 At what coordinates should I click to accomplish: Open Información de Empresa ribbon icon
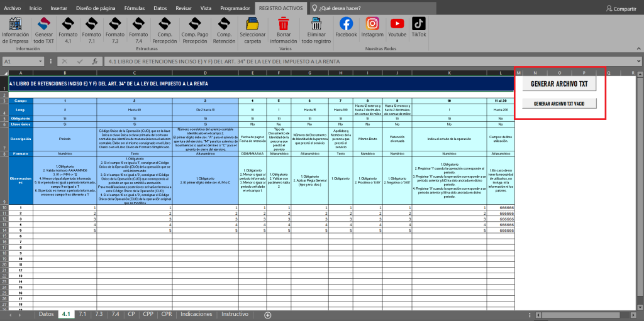(x=15, y=30)
